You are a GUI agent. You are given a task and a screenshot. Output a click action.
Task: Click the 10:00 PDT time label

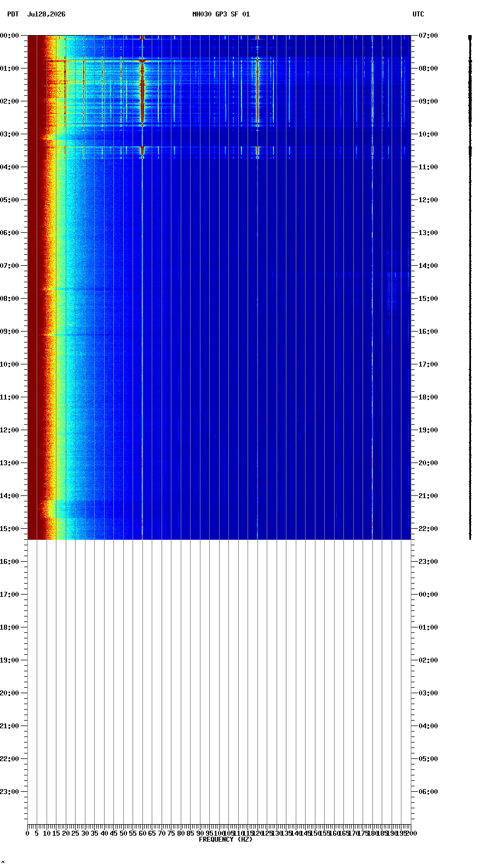click(x=9, y=364)
